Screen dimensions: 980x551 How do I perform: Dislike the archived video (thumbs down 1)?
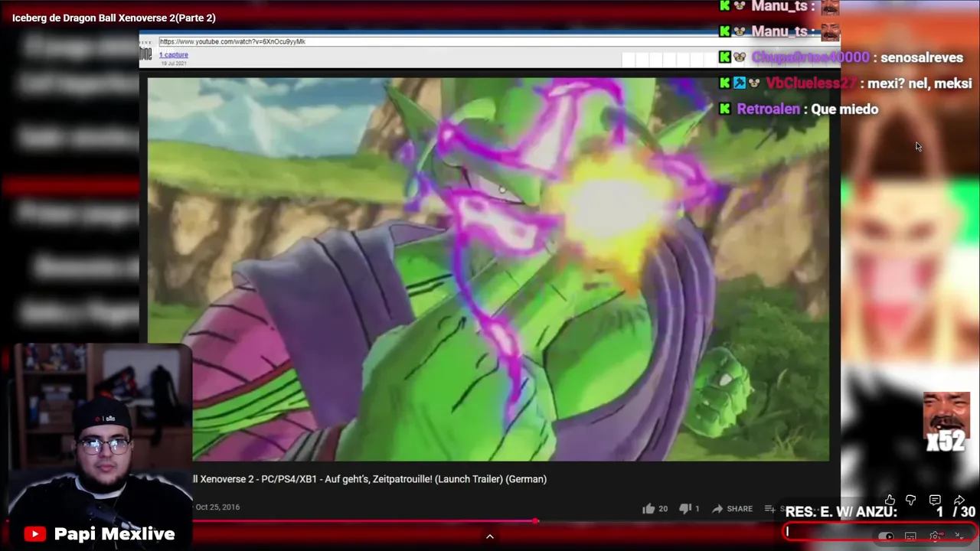690,508
